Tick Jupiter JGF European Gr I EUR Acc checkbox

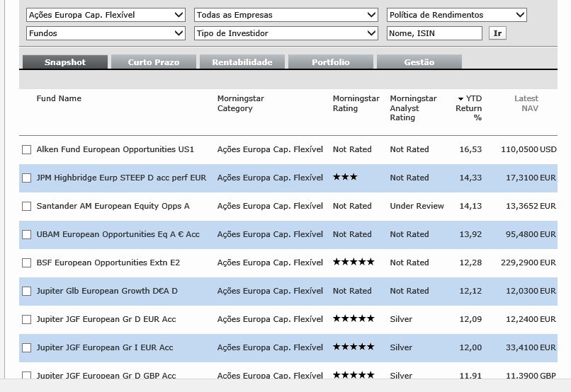pos(27,348)
